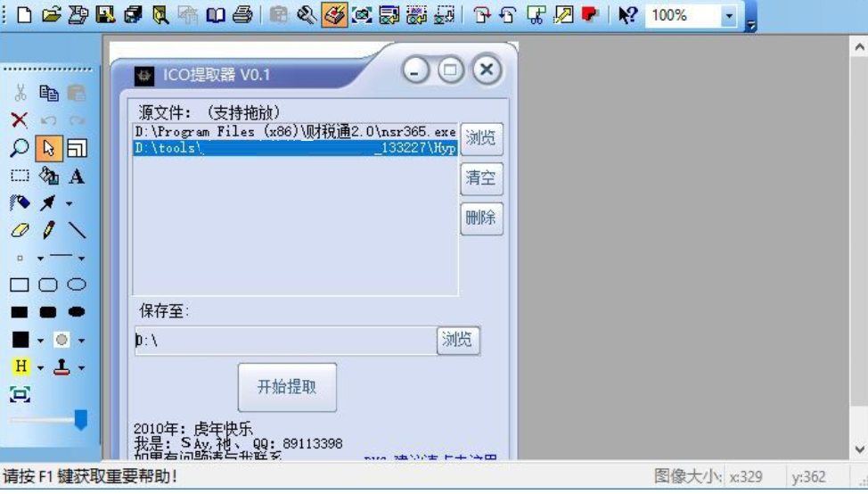Click the 100% zoom combo box
The height and width of the screenshot is (494, 868).
[692, 15]
